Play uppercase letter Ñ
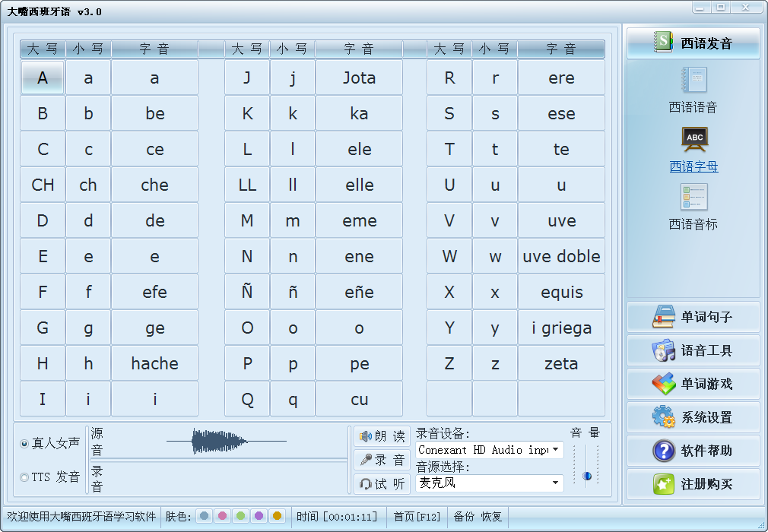 [247, 292]
